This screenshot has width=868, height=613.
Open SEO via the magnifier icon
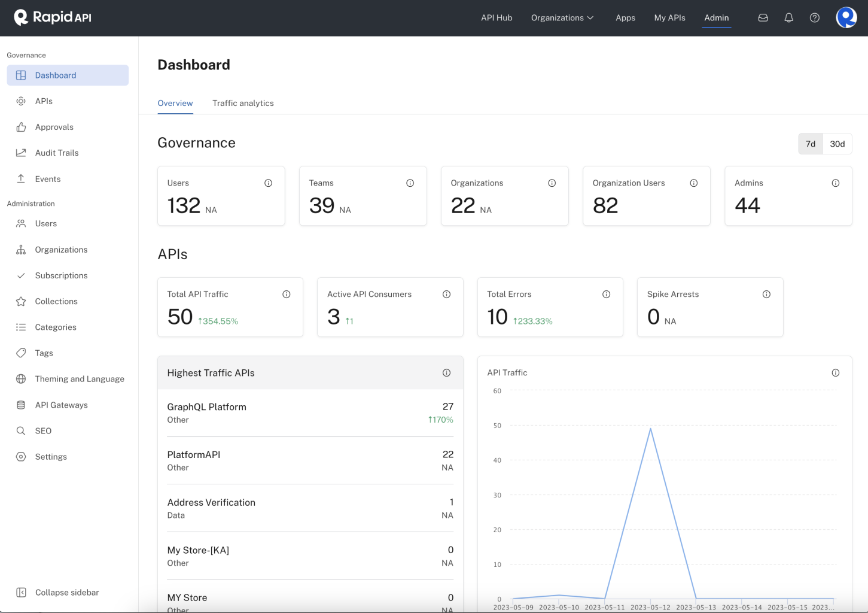click(x=20, y=430)
